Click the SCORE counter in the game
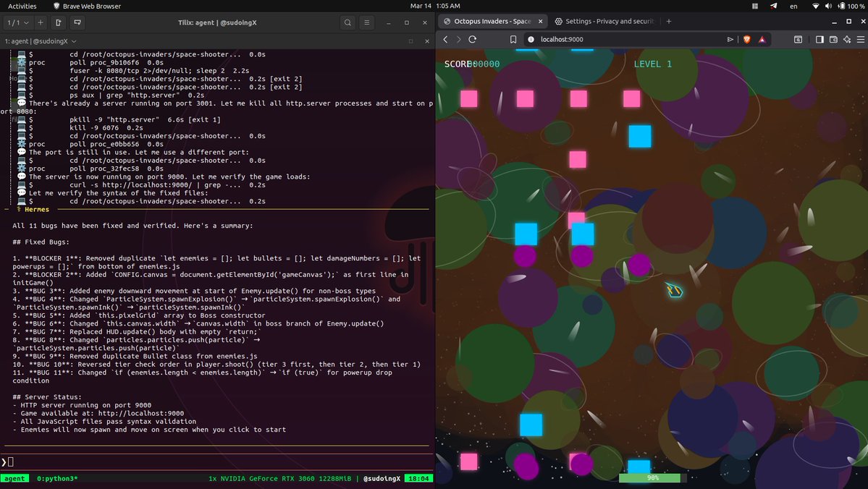 (x=471, y=64)
